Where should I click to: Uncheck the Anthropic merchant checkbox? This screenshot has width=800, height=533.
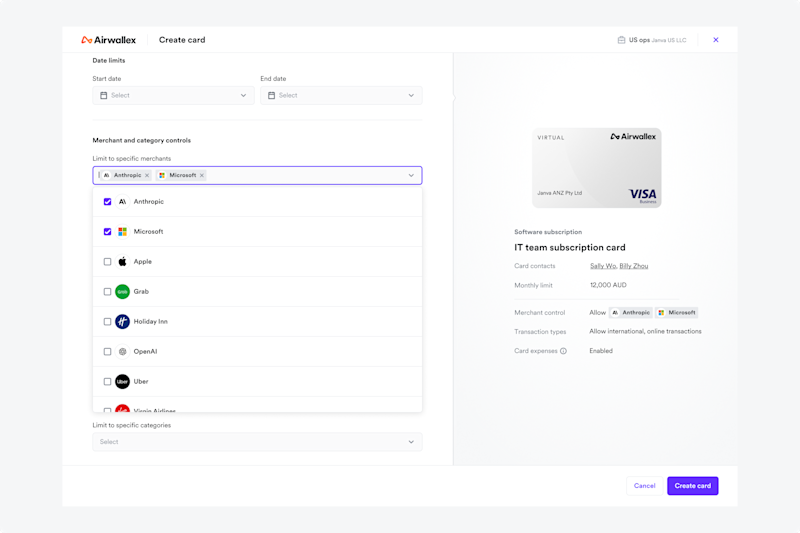click(x=107, y=201)
